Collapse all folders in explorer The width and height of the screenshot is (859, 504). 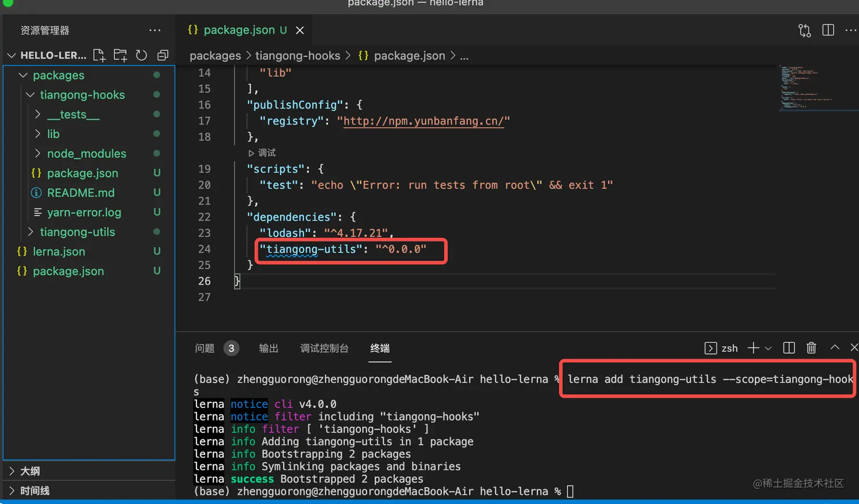[163, 55]
